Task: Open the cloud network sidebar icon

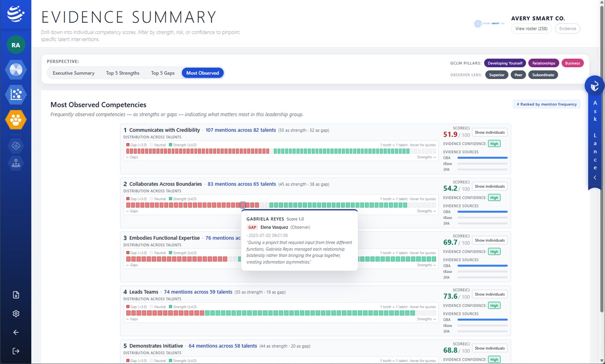Action: 16,146
